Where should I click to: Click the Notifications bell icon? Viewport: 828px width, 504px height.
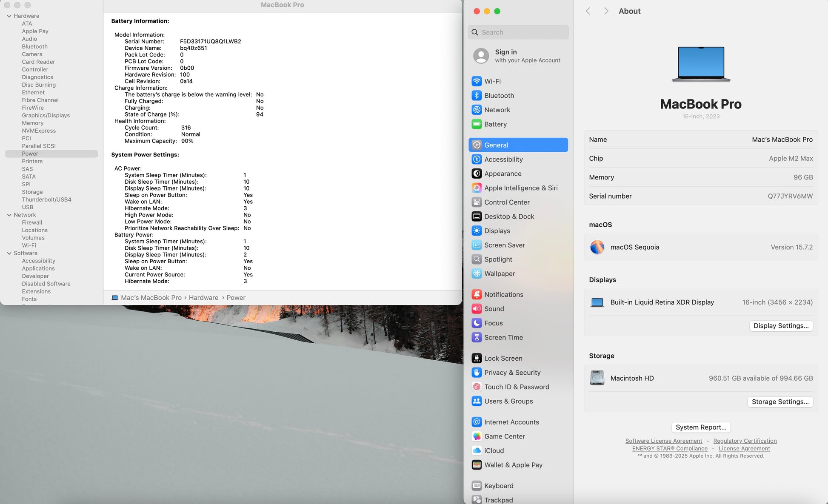[477, 294]
